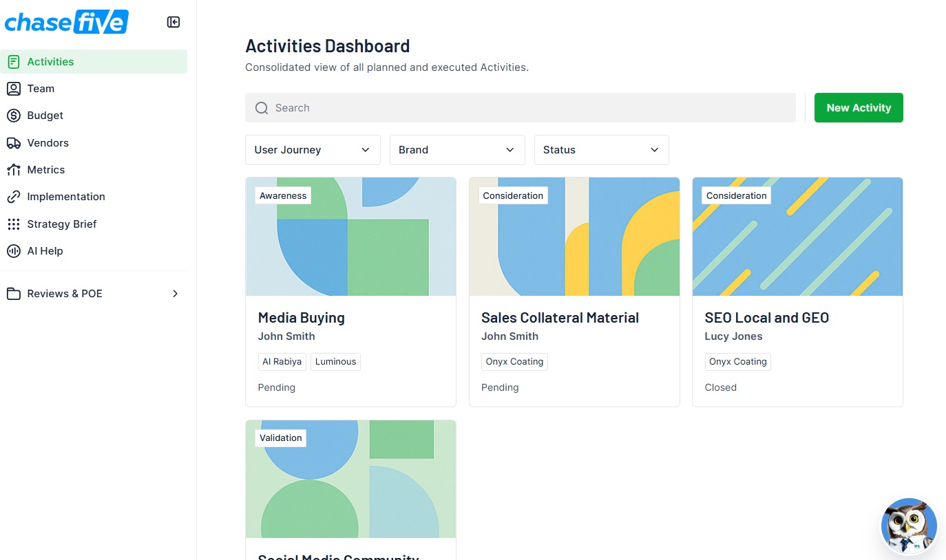Screen dimensions: 946x560
Task: Click the Strategy Brief grid icon
Action: coord(13,224)
